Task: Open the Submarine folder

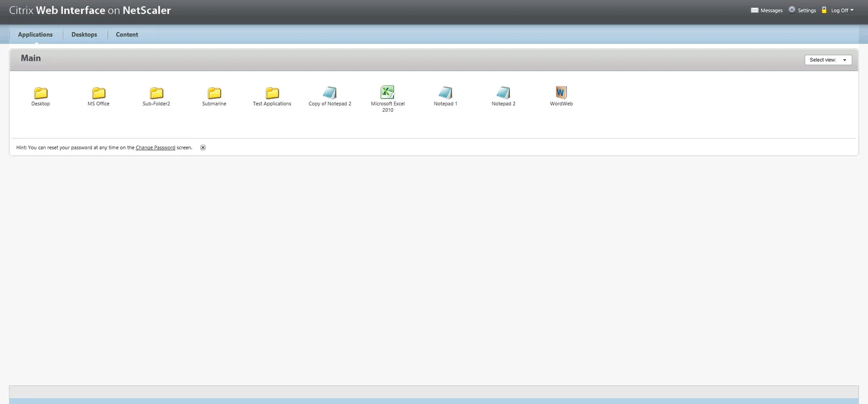Action: pos(214,93)
